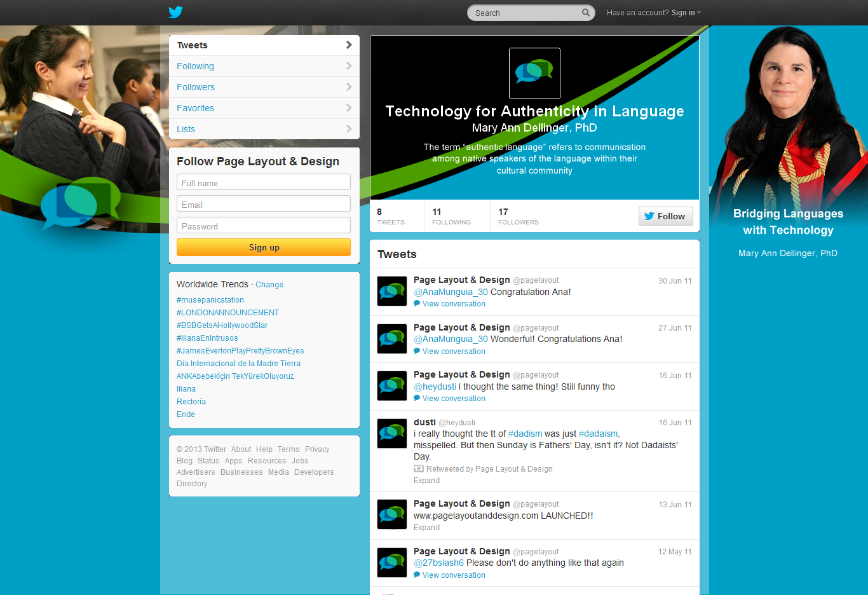
Task: Click the Twitter bird logo
Action: [x=175, y=12]
